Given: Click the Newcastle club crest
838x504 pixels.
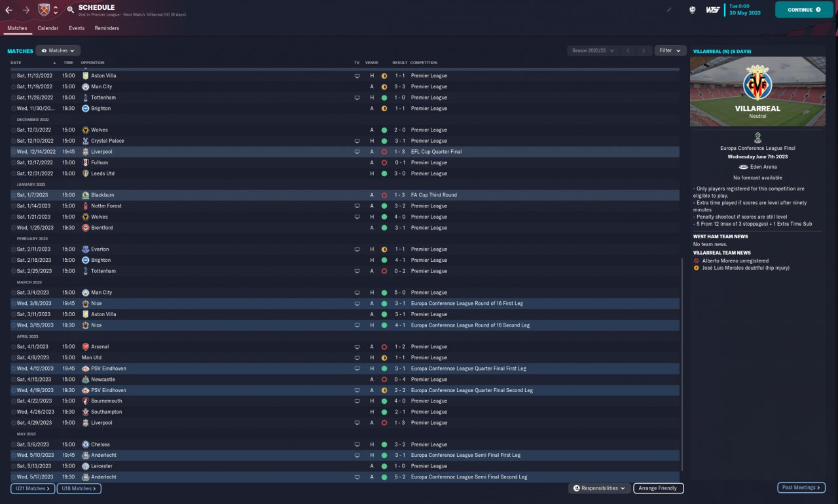Looking at the screenshot, I should (85, 380).
